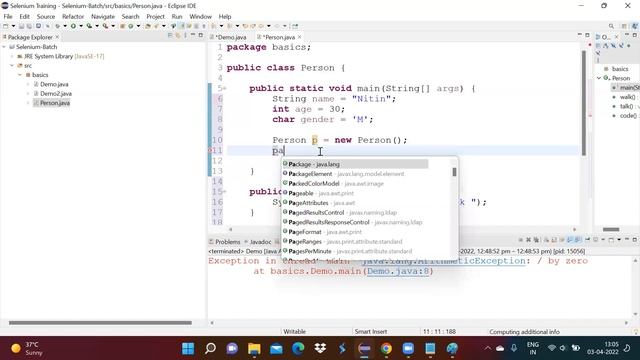This screenshot has height=360, width=640.
Task: Click the New Java Package toolbar icon
Action: coord(122,26)
